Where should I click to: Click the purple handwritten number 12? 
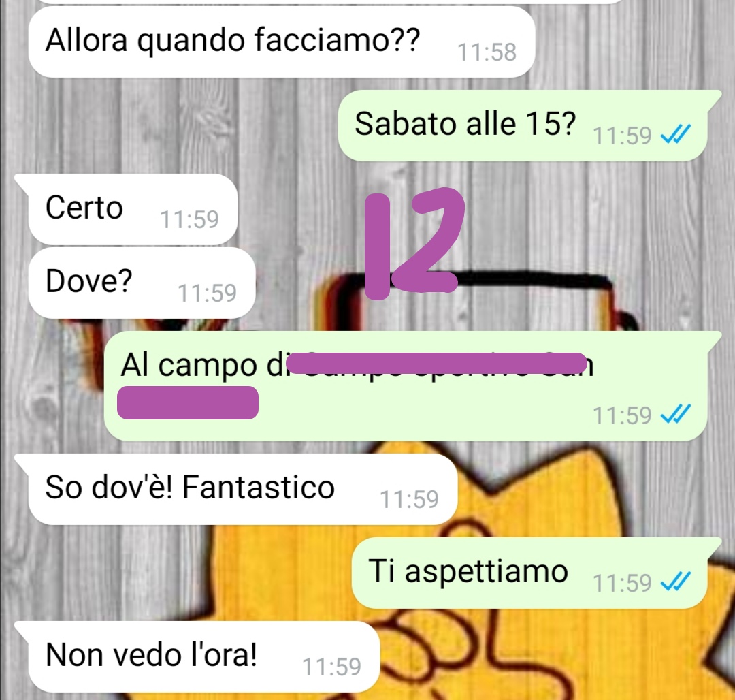tap(414, 243)
